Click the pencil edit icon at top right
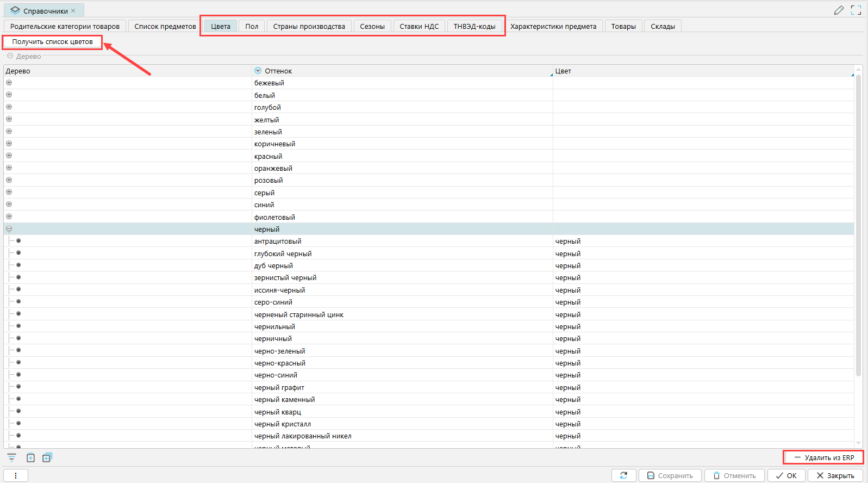 (839, 10)
